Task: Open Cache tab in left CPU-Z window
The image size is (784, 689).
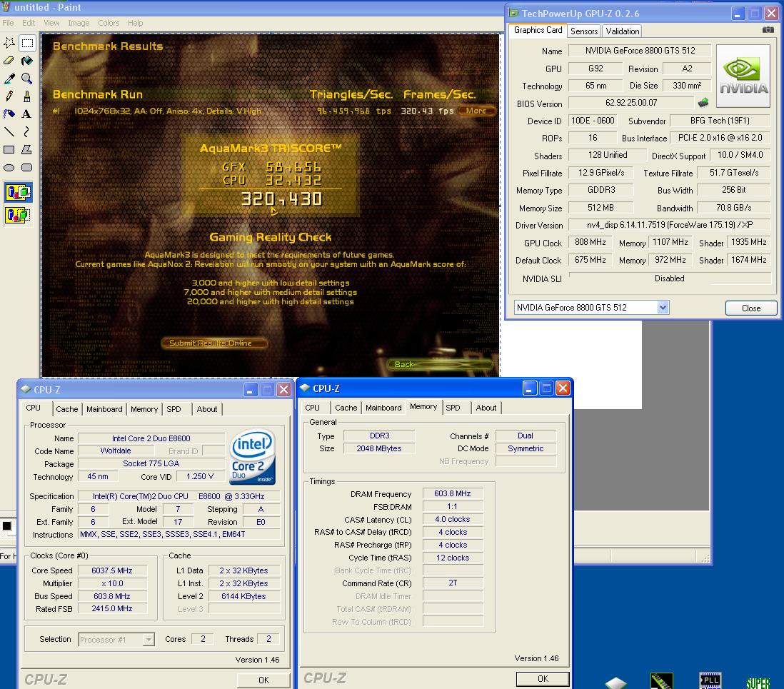Action: point(67,409)
